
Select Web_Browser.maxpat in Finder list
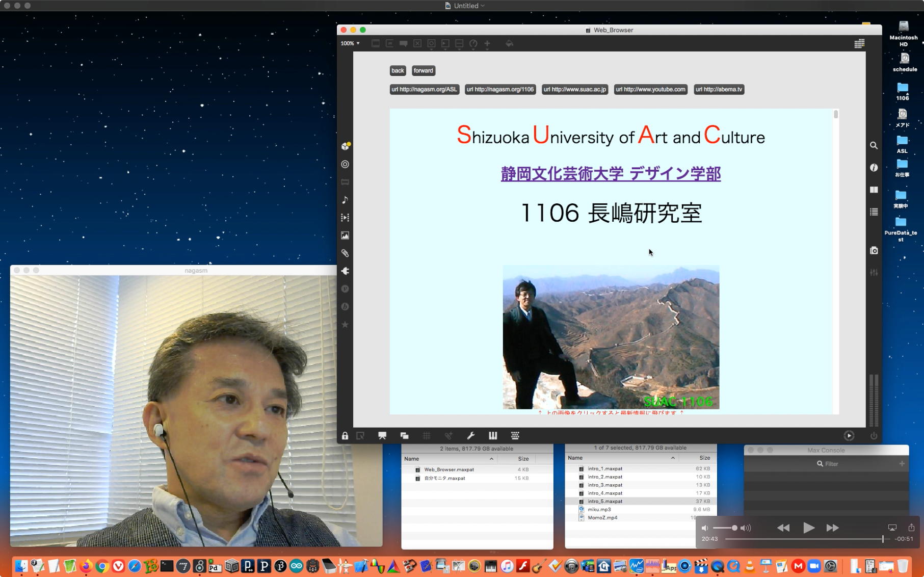[x=477, y=469]
